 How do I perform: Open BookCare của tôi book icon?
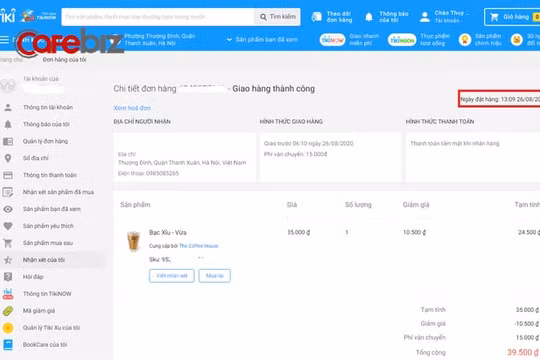point(8,345)
